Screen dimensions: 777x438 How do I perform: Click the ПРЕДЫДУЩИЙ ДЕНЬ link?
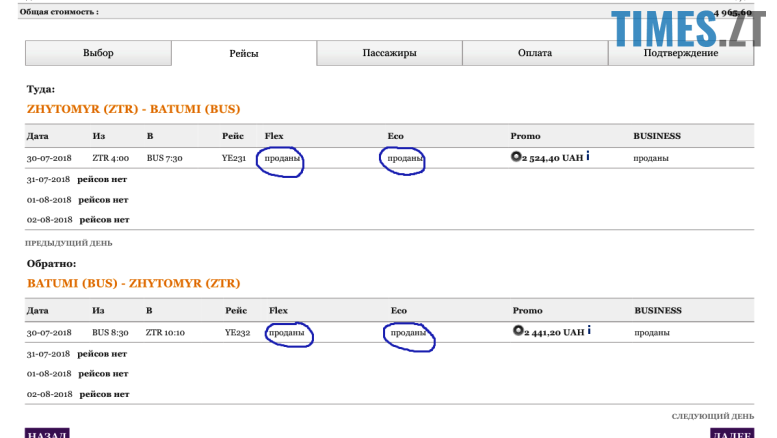pos(68,243)
